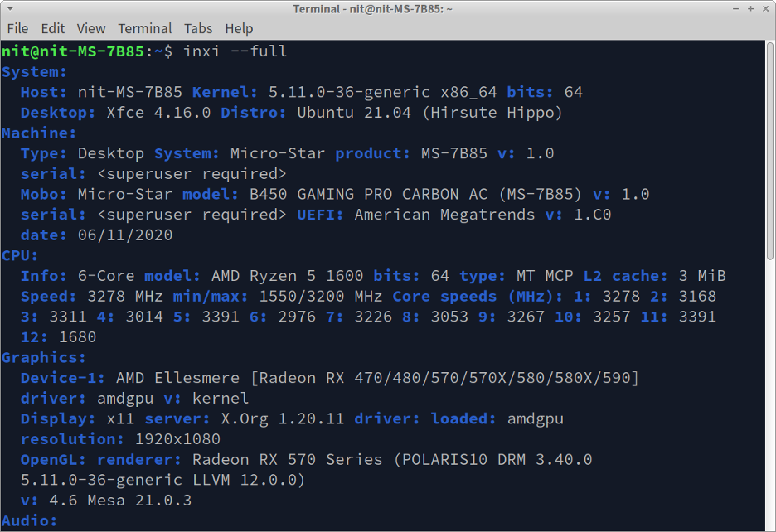Screen dimensions: 776x532
Task: Click the 'OpenGL:' label
Action: coord(53,460)
